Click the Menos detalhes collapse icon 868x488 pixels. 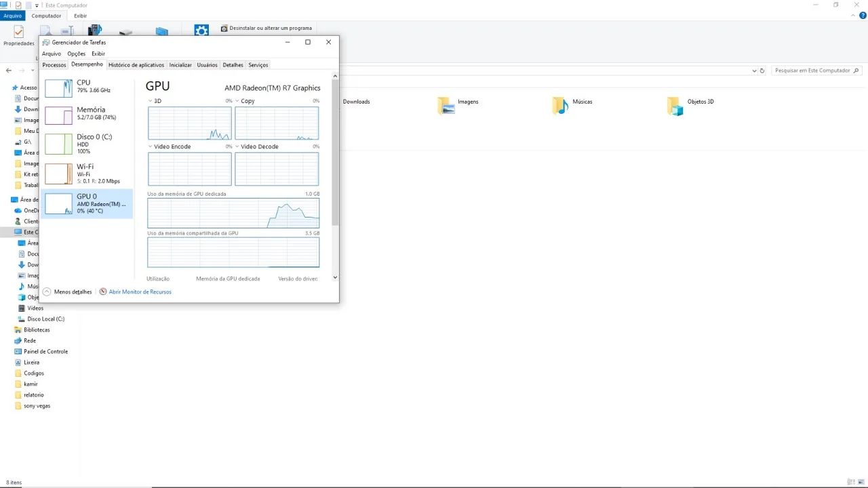point(47,291)
